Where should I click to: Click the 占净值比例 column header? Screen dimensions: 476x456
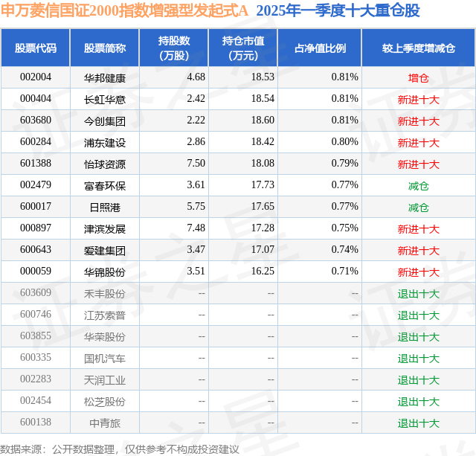click(320, 48)
